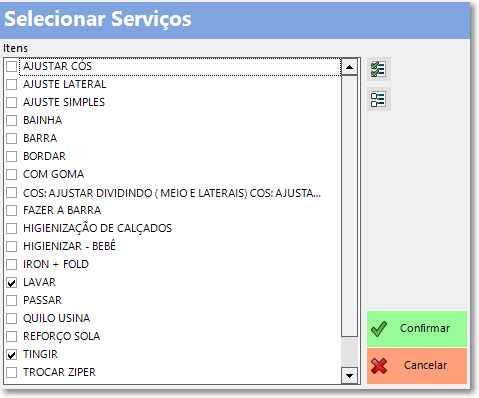479x398 pixels.
Task: Select the PASSAR text label
Action: tap(43, 300)
